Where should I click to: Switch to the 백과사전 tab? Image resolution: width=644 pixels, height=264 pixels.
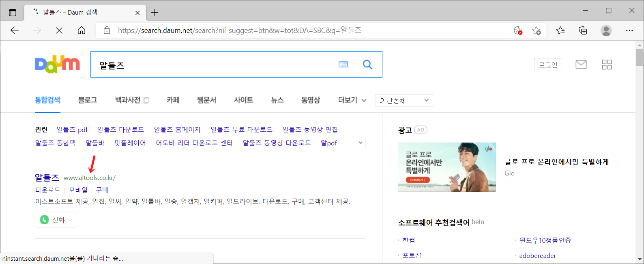128,100
